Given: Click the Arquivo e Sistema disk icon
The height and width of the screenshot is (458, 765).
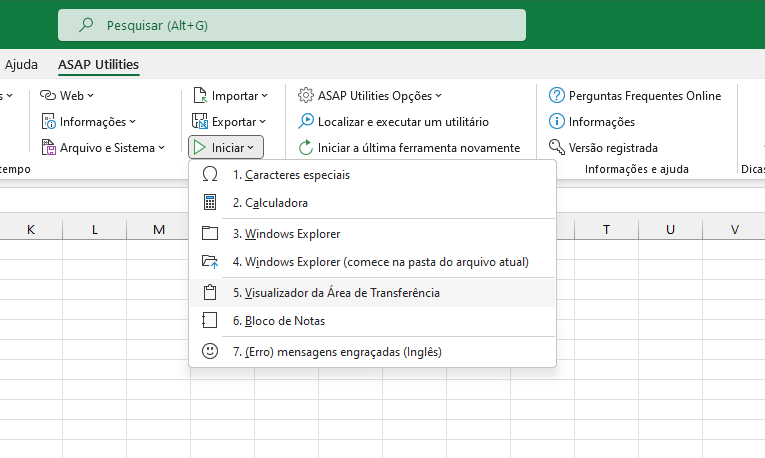Looking at the screenshot, I should (x=49, y=147).
